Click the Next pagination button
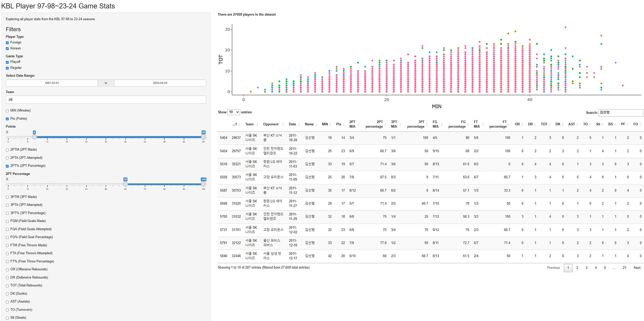The width and height of the screenshot is (644, 321). click(x=637, y=268)
